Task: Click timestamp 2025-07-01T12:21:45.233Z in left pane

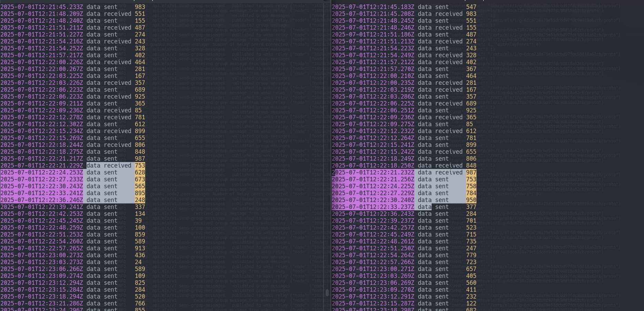Action: [x=41, y=7]
